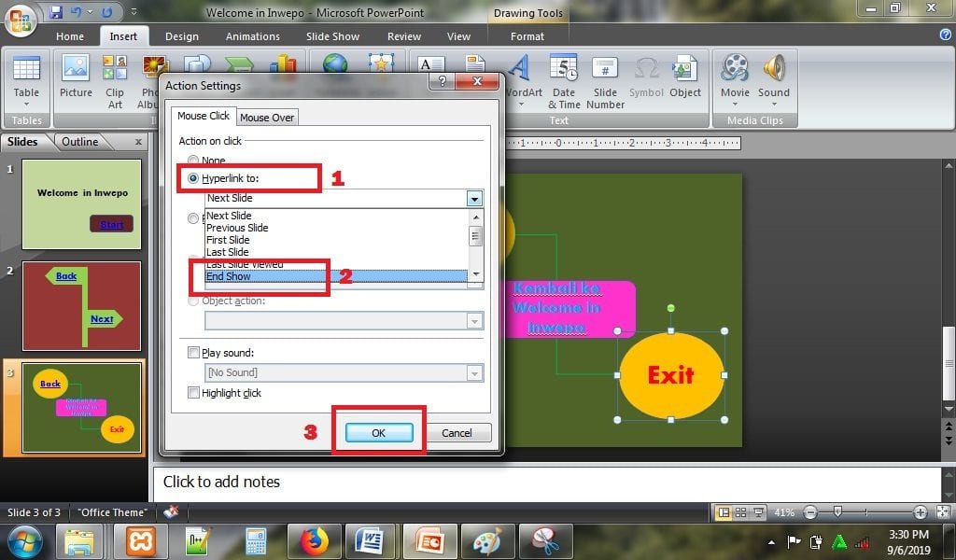The image size is (956, 560).
Task: Open the Symbol tool in ribbon
Action: tap(646, 76)
